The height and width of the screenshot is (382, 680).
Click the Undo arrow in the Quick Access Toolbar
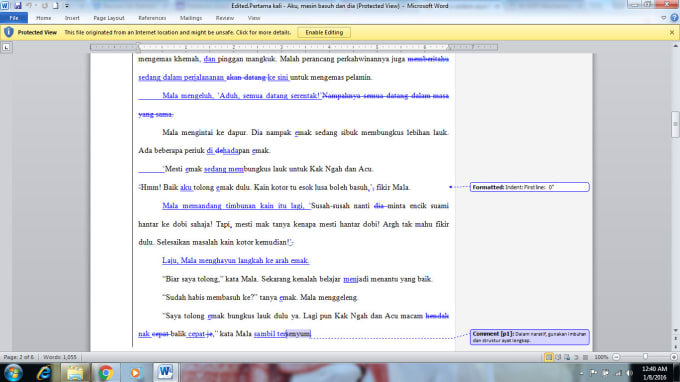click(29, 6)
